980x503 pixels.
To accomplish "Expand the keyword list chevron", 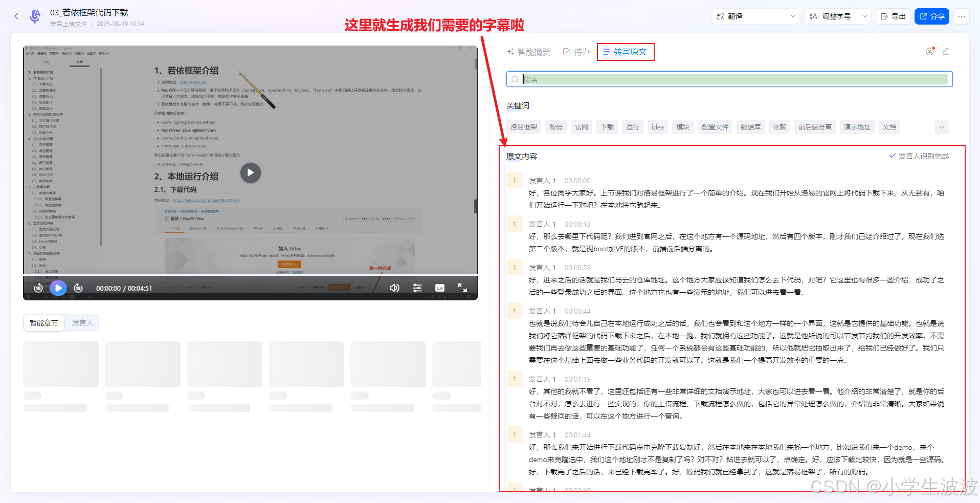I will (x=942, y=127).
